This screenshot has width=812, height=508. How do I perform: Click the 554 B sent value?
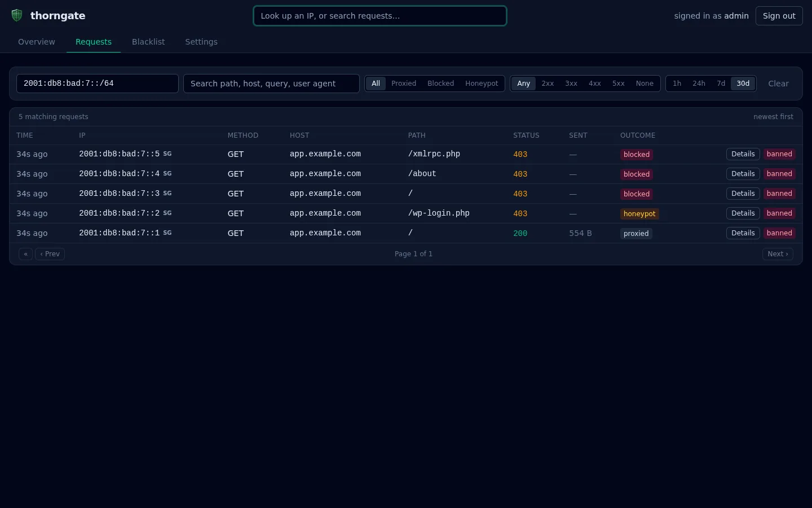[x=580, y=233]
